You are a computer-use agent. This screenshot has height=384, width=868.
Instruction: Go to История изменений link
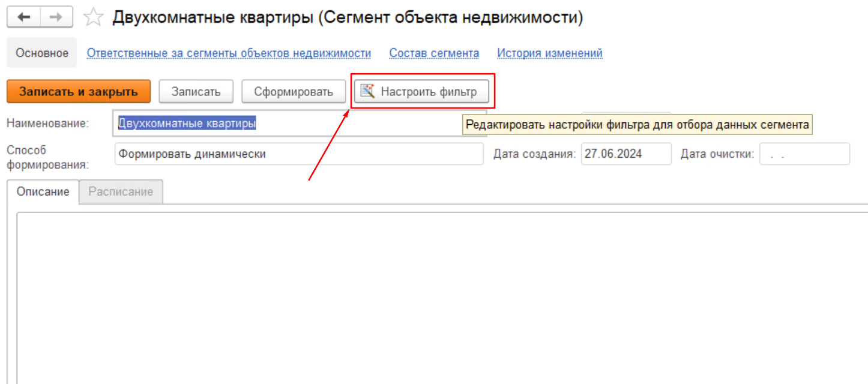click(549, 53)
